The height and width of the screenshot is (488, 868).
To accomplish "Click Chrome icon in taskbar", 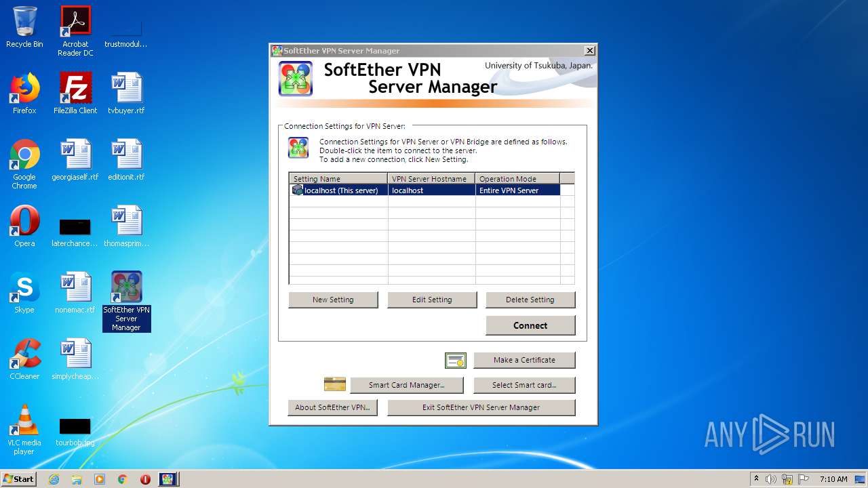I will pyautogui.click(x=123, y=479).
